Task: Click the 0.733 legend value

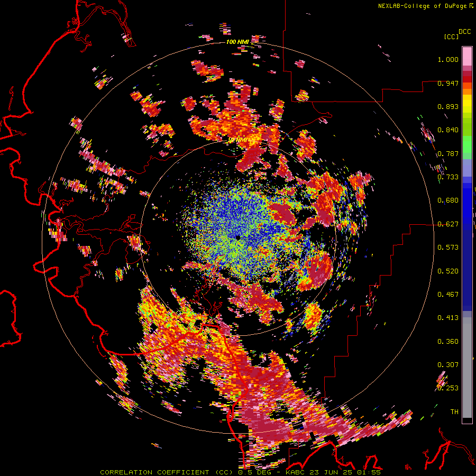Action: click(x=448, y=177)
